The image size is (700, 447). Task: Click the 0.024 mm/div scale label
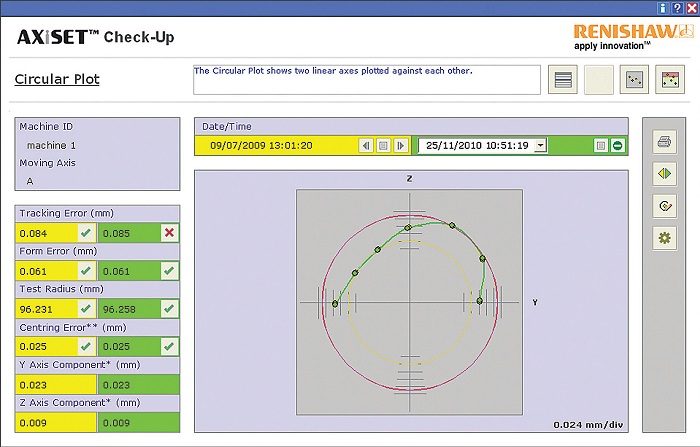(x=588, y=425)
